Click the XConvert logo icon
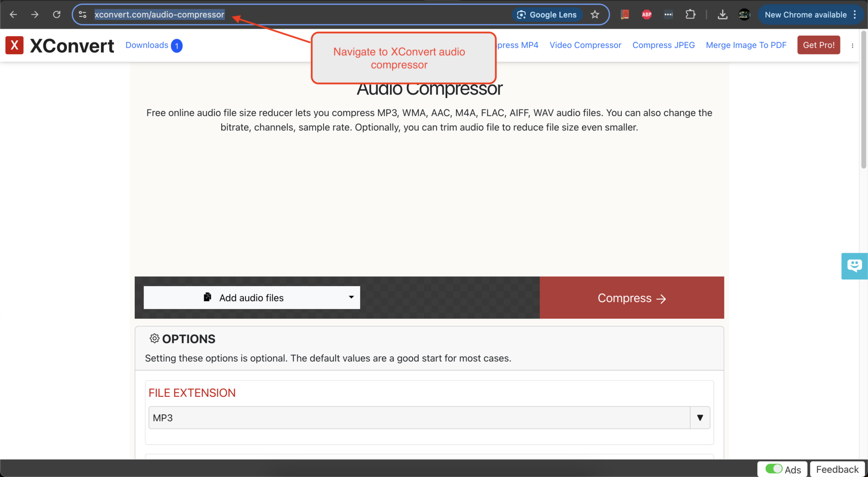 (14, 45)
